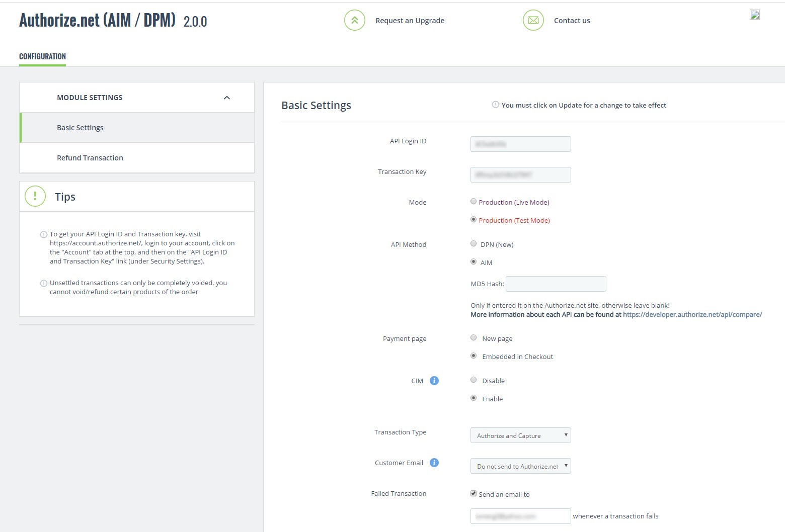Image resolution: width=785 pixels, height=532 pixels.
Task: Open the Customer Email dropdown
Action: (521, 466)
